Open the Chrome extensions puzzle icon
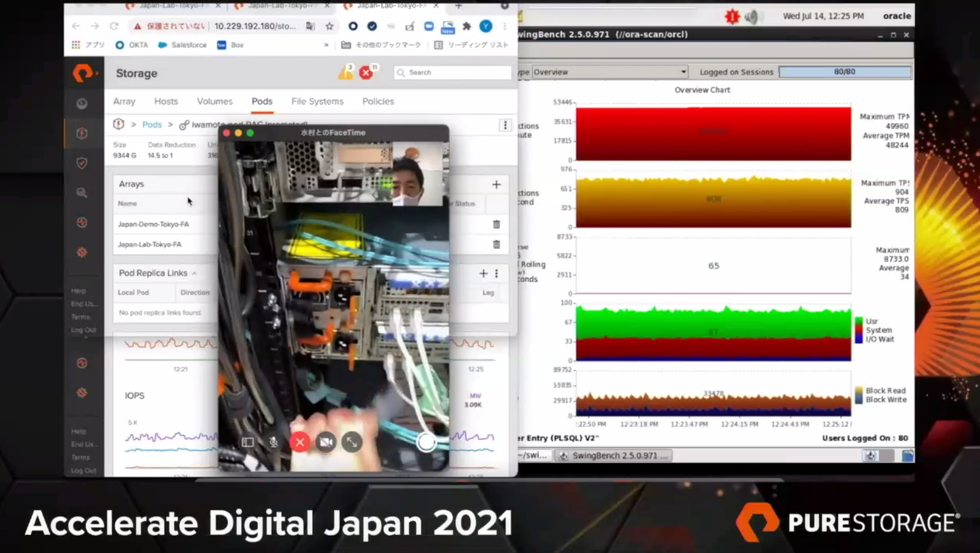This screenshot has width=980, height=553. click(467, 26)
